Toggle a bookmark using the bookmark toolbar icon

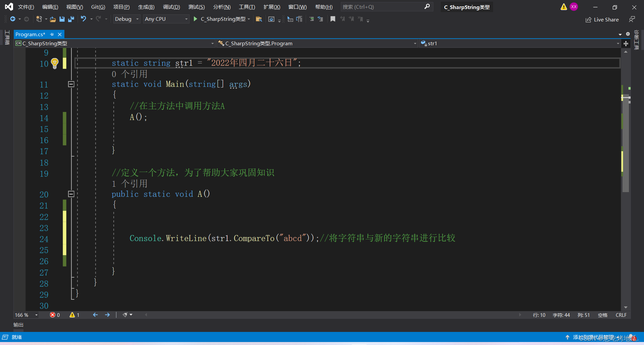(333, 19)
